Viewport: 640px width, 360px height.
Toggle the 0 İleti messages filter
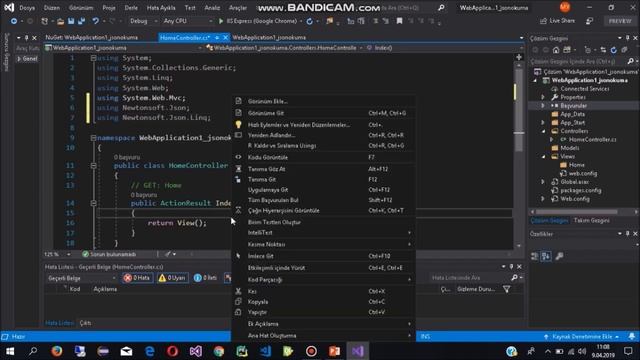tap(206, 278)
